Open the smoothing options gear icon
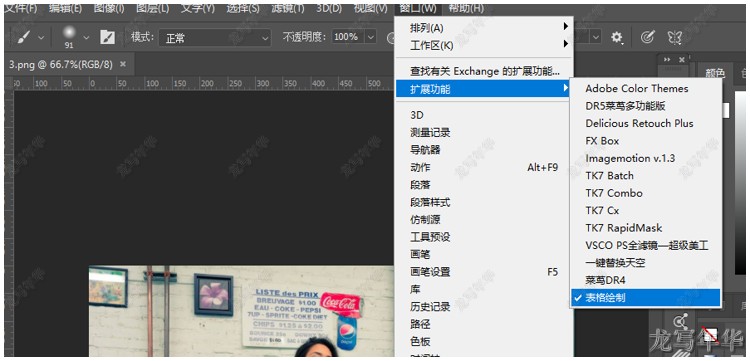This screenshot has height=361, width=750. [x=617, y=37]
